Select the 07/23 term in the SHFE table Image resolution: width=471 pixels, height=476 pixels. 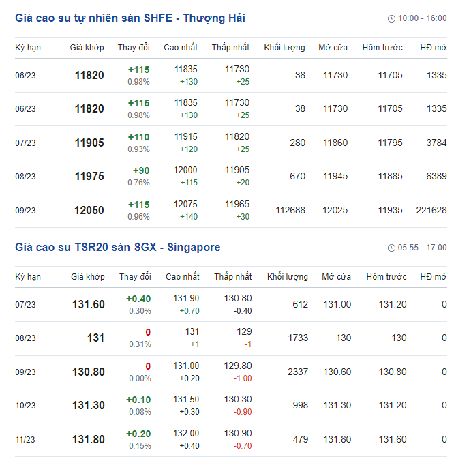25,143
